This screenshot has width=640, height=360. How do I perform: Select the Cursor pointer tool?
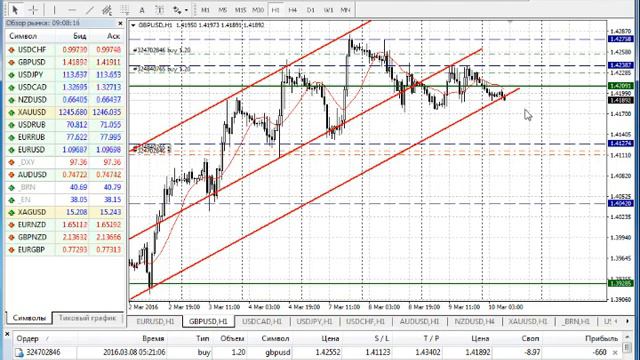pyautogui.click(x=16, y=9)
